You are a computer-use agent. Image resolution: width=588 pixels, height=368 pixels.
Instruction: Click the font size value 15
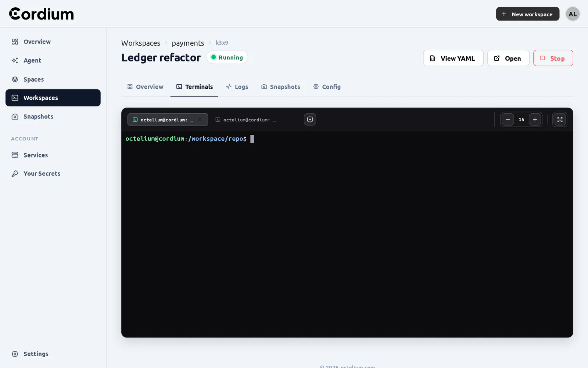click(521, 120)
